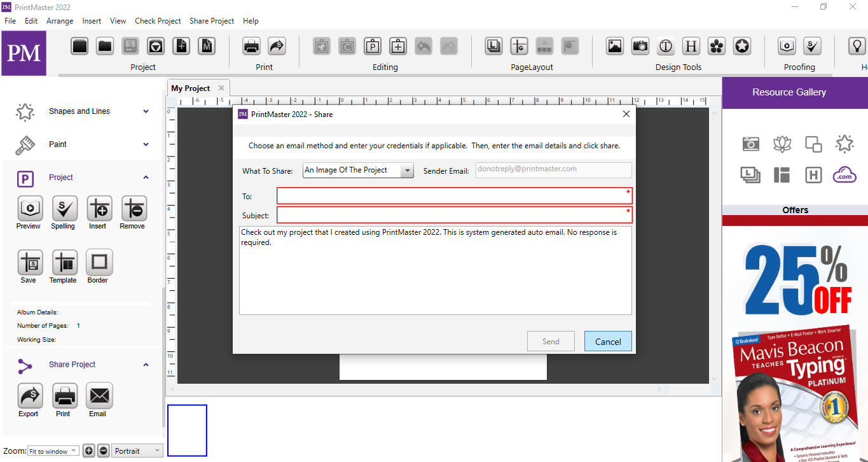Open the .com cloud icon in Resource Gallery
Image resolution: width=868 pixels, height=462 pixels.
point(844,175)
